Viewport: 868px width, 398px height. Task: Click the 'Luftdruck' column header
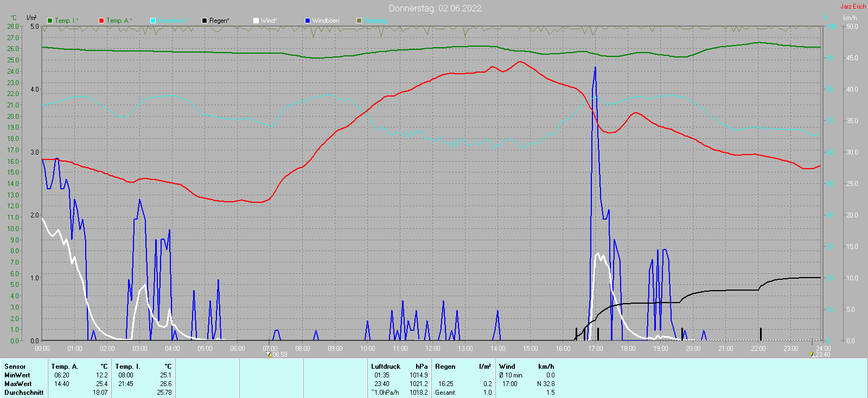pyautogui.click(x=386, y=367)
